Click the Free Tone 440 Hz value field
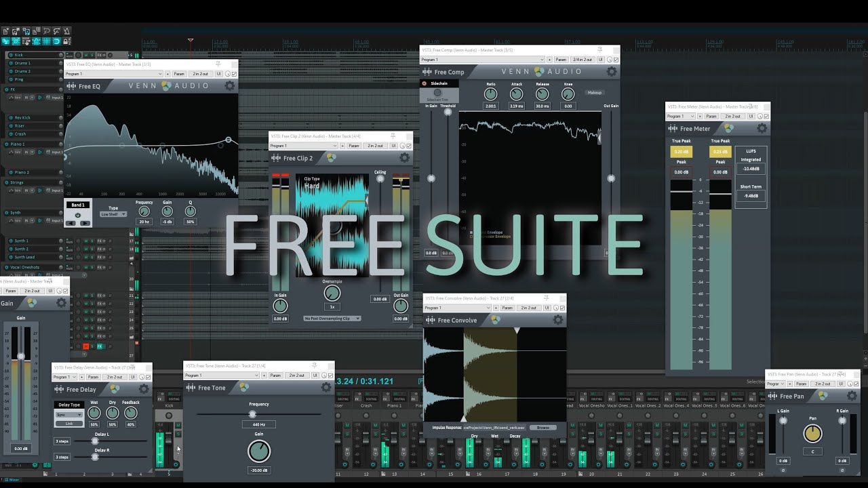Image resolution: width=868 pixels, height=488 pixels. 258,424
